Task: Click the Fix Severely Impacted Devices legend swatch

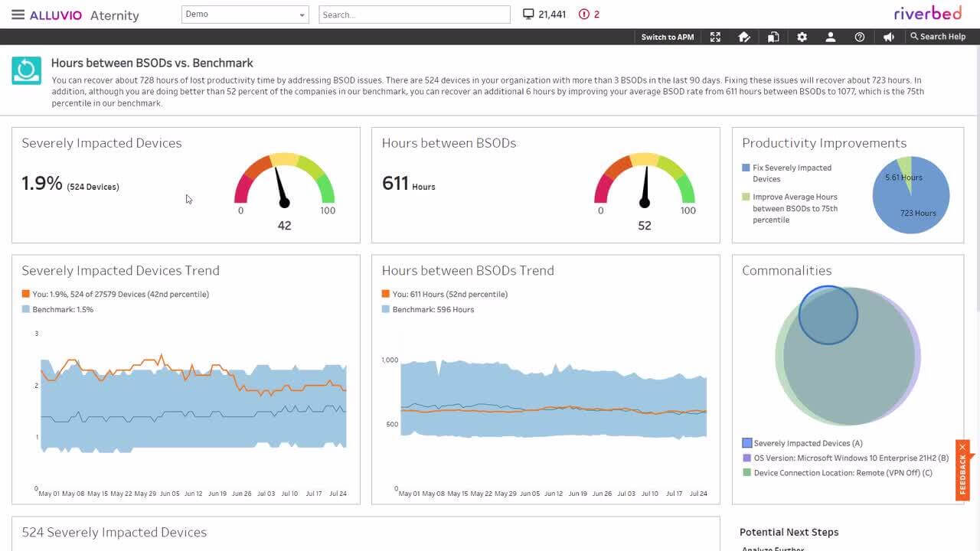Action: coord(746,168)
